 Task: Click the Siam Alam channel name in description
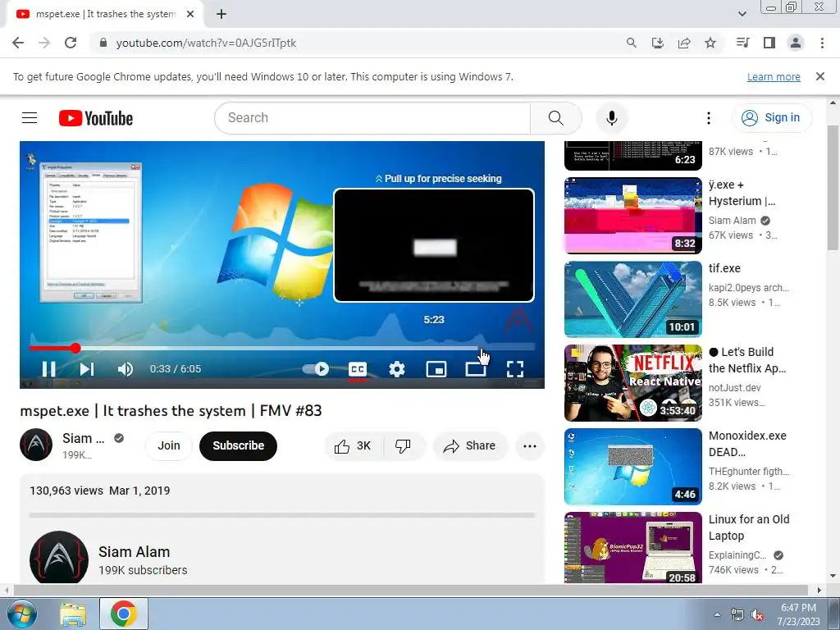pos(134,552)
